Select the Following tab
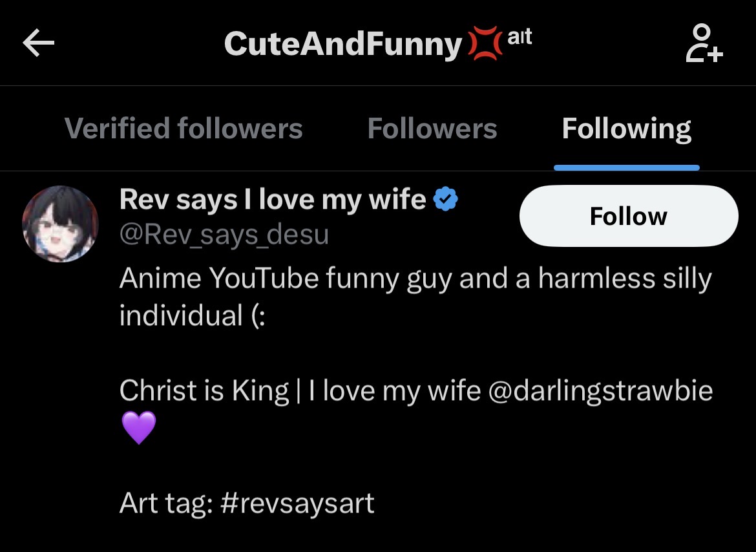Screen dimensions: 756x552 point(626,128)
